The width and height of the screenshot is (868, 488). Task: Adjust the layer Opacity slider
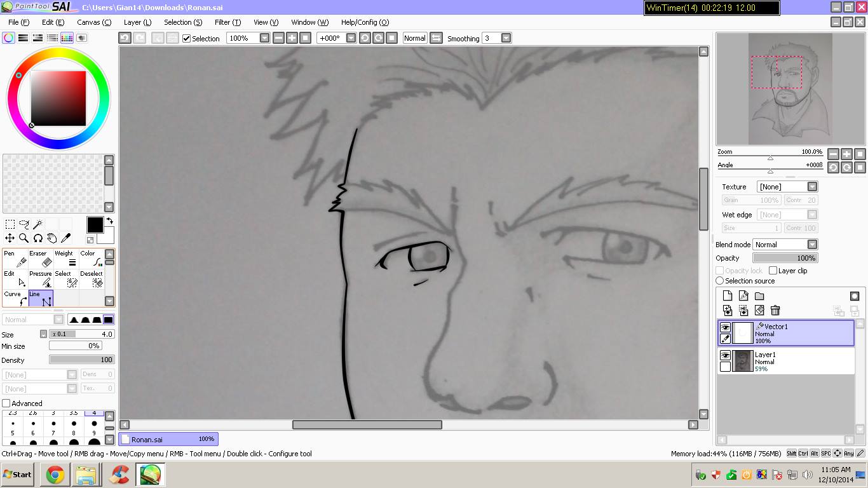(785, 258)
